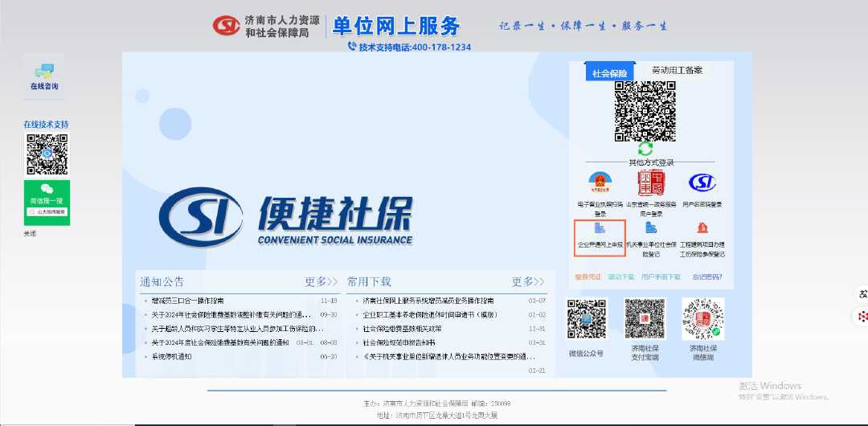Open 忘记密码? link
868x426 pixels.
click(706, 276)
